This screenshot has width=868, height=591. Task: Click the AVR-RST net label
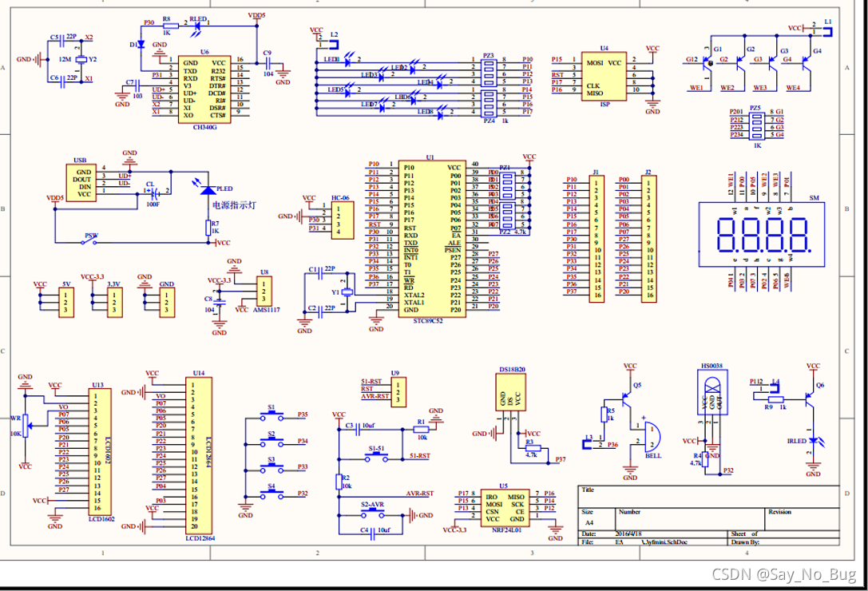click(x=420, y=493)
